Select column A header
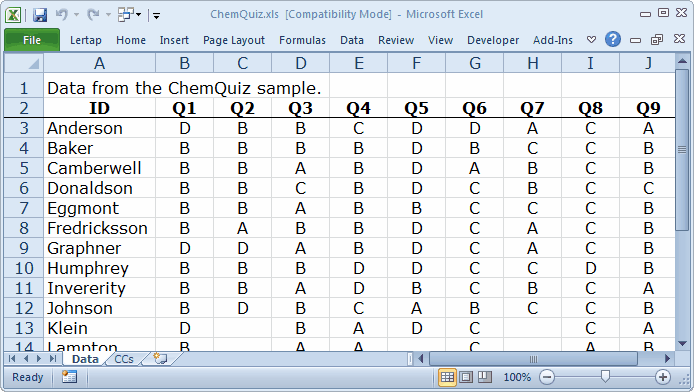Screen dimensions: 694x392 click(100, 63)
